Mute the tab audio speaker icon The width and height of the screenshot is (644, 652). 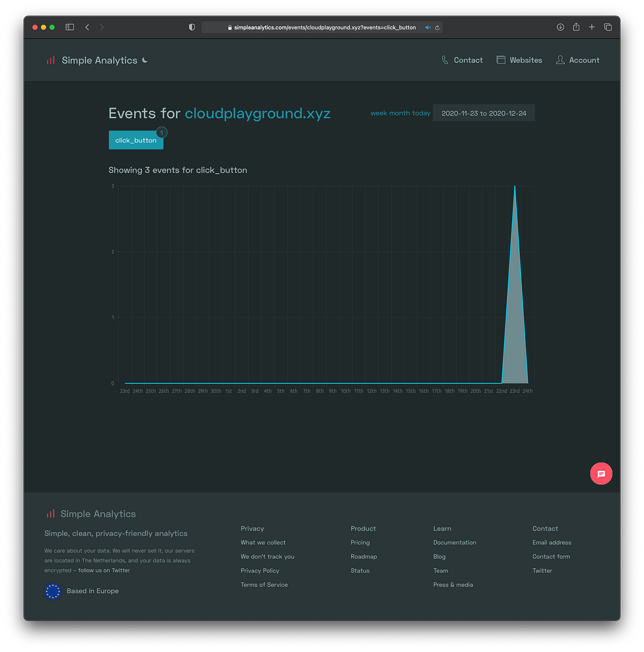[x=428, y=27]
